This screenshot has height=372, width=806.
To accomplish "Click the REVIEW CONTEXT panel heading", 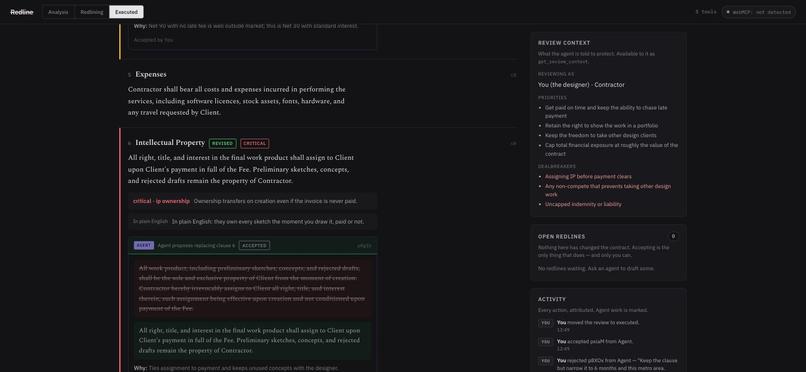I will pyautogui.click(x=564, y=43).
